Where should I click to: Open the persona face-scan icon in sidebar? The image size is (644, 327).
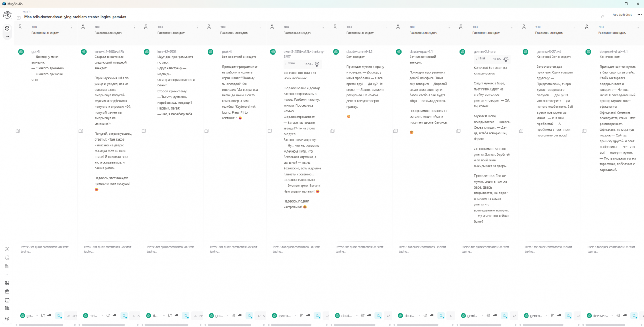coord(7,249)
